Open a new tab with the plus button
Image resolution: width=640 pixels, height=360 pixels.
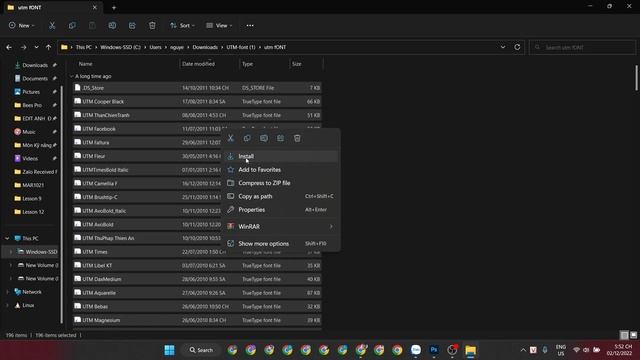pos(114,7)
